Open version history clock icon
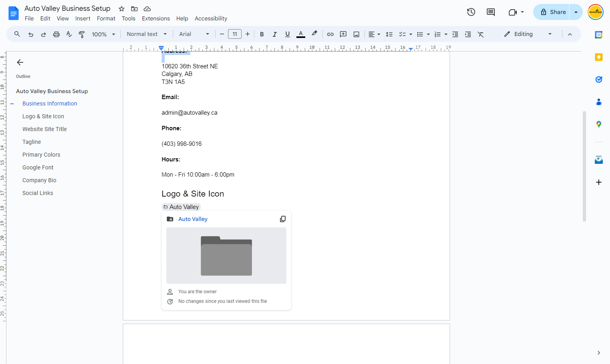 pyautogui.click(x=471, y=12)
